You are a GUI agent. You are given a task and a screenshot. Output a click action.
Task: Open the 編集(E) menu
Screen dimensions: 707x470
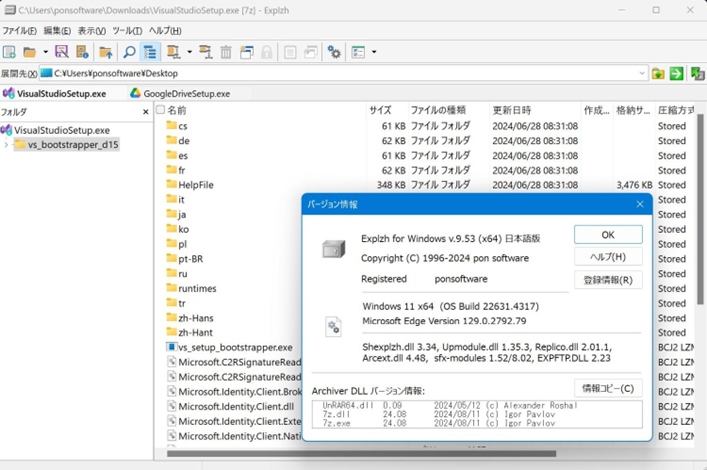click(x=57, y=31)
